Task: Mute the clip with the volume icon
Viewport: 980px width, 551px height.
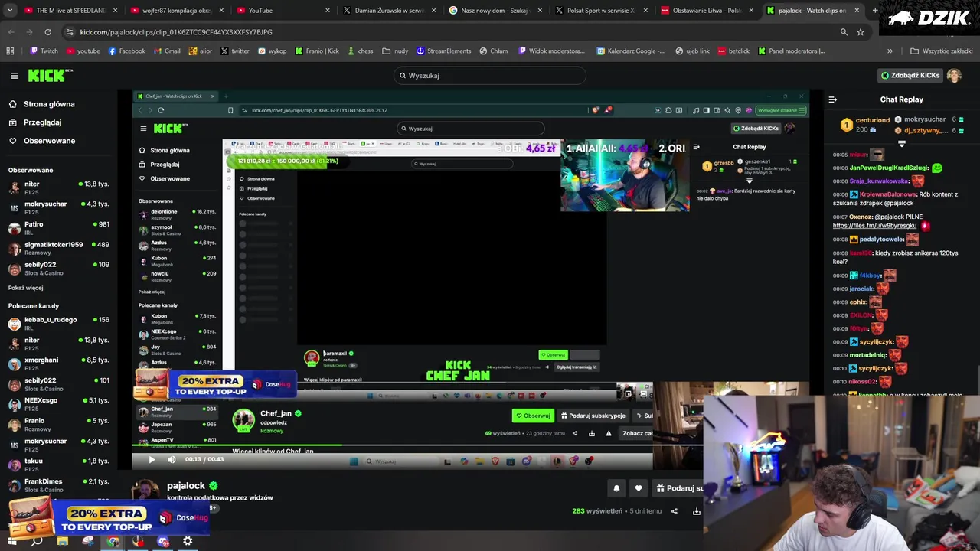Action: coord(171,459)
